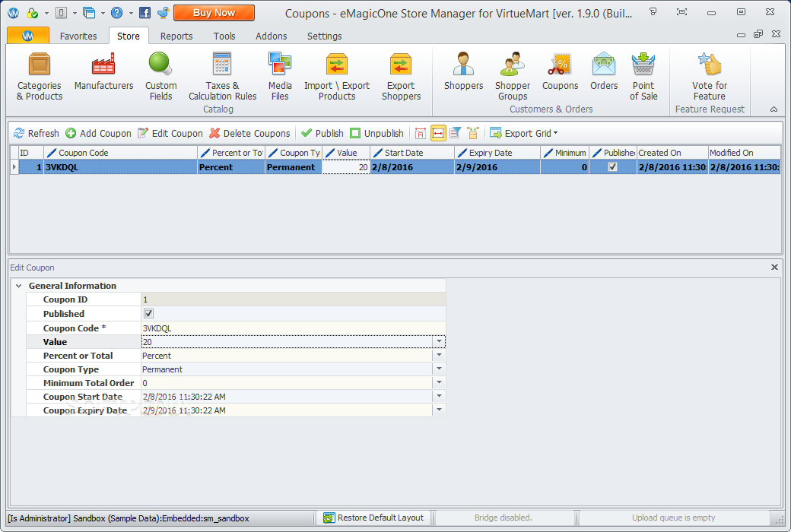Sort by Start Date column header
Viewport: 791px width, 532px height.
coord(411,153)
